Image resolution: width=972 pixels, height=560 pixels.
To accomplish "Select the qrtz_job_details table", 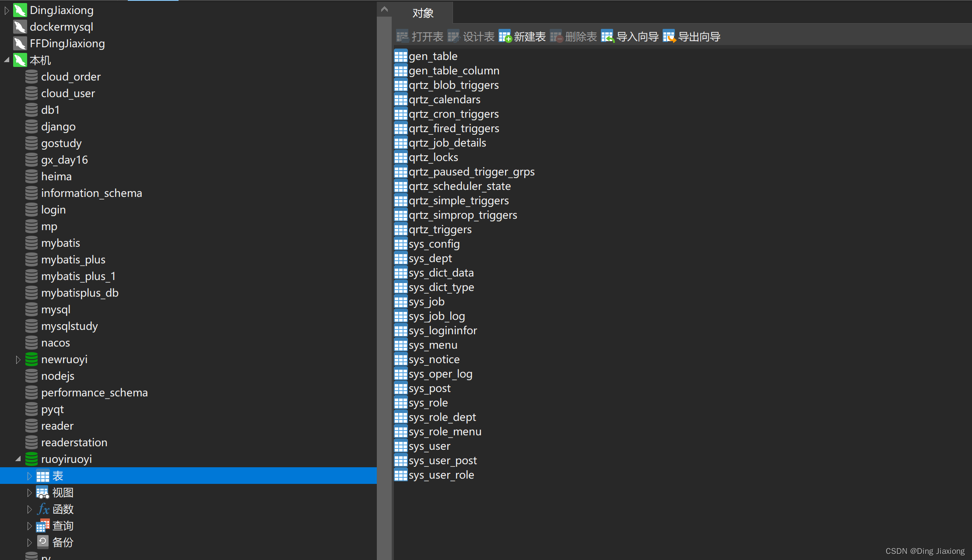I will (447, 143).
